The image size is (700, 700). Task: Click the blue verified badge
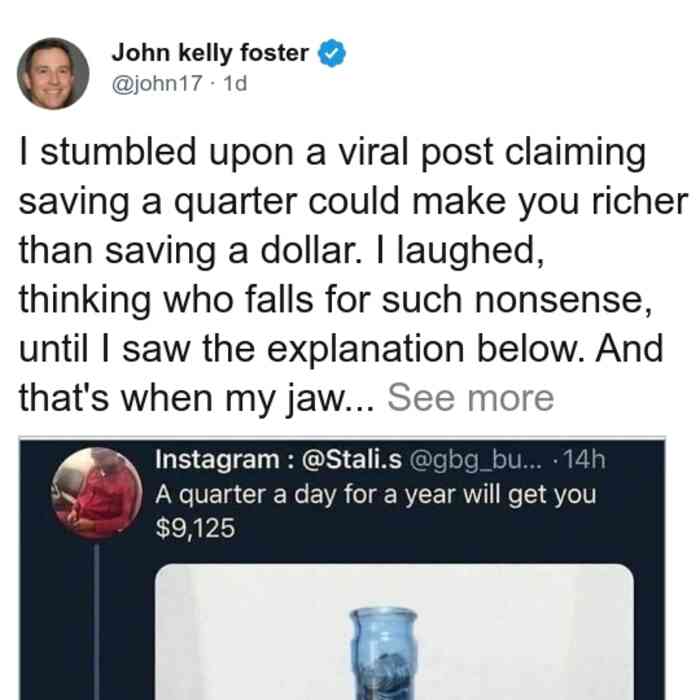click(x=332, y=53)
